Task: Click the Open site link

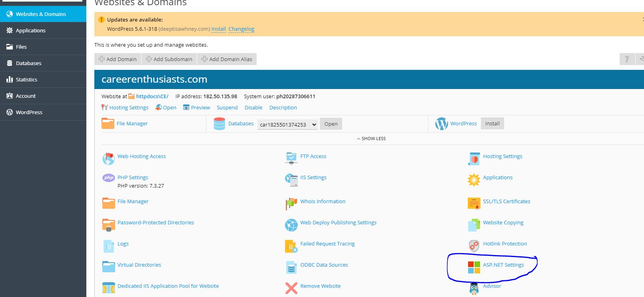Action: (x=169, y=107)
